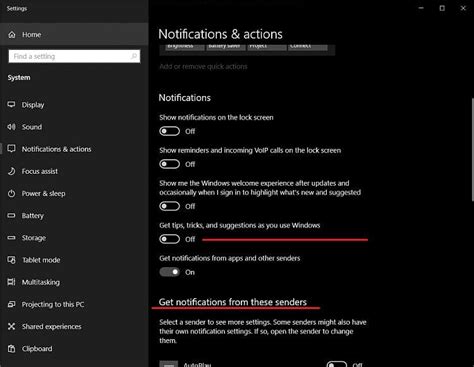Click the Projecting to this PC icon
The width and height of the screenshot is (474, 367).
coord(11,304)
